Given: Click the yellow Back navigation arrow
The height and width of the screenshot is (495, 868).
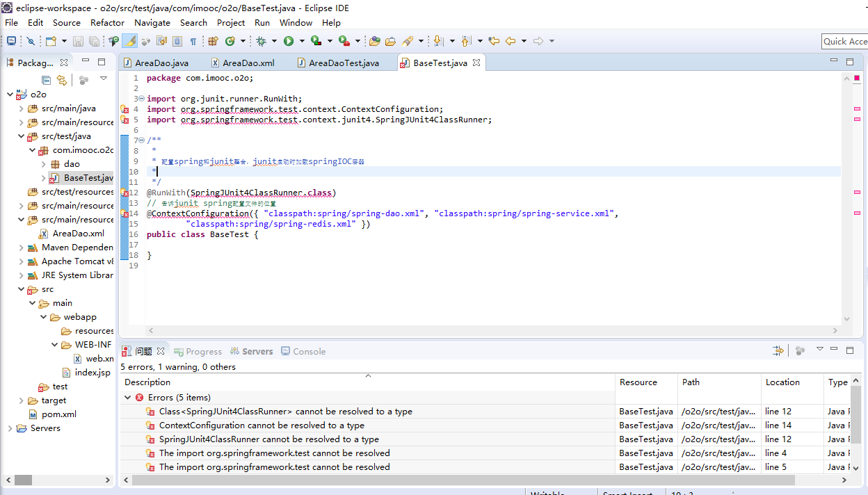Looking at the screenshot, I should 511,42.
